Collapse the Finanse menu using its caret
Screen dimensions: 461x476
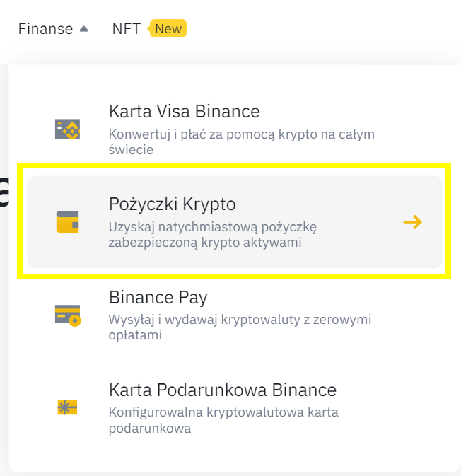83,29
